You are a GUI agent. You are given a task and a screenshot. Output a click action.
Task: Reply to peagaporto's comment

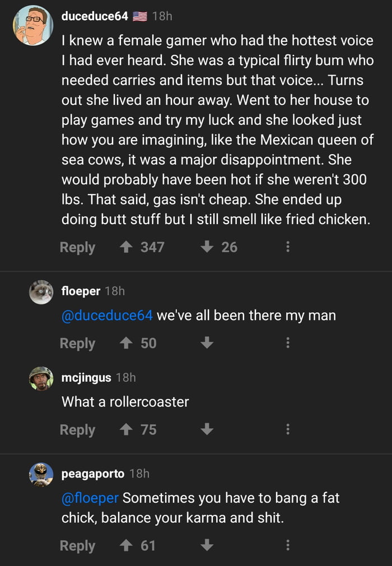77,545
